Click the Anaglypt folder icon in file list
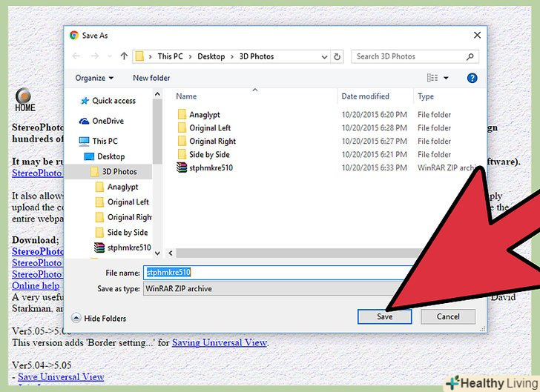540x392 pixels. [x=182, y=115]
